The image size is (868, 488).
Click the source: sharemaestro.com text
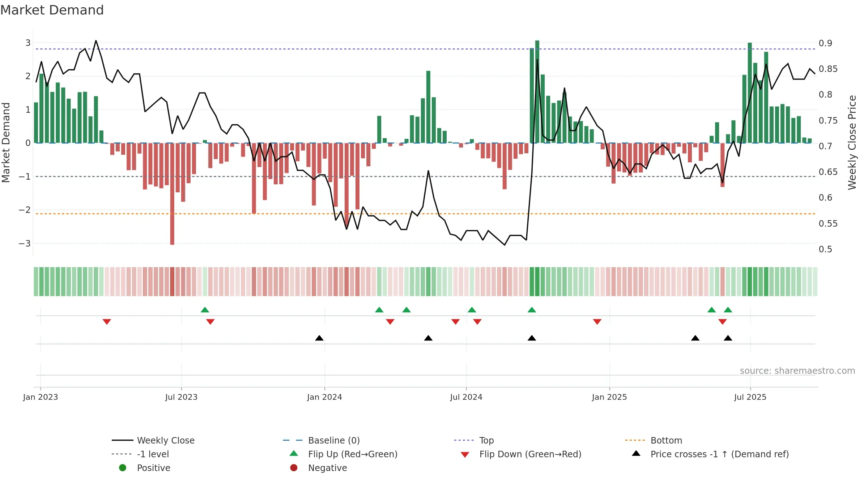pyautogui.click(x=797, y=371)
